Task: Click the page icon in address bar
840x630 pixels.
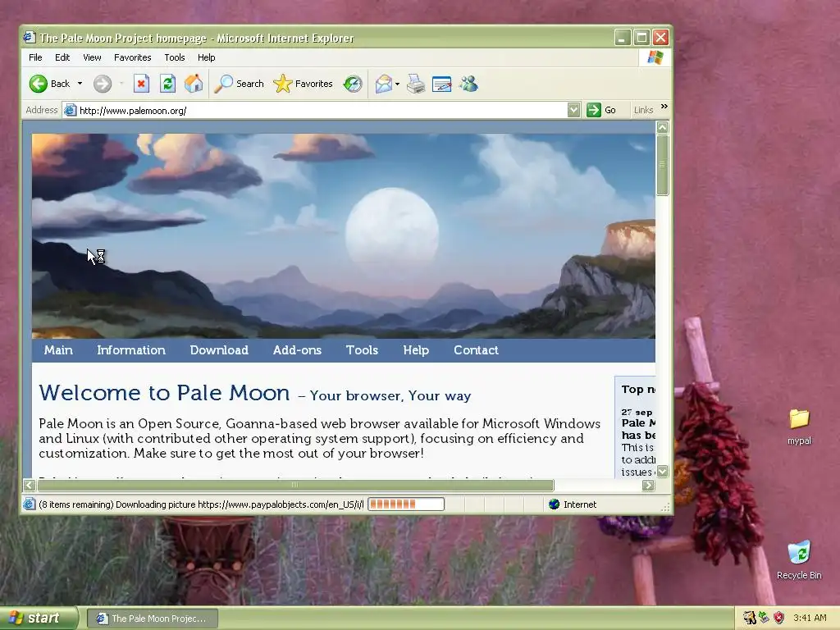Action: 71,111
